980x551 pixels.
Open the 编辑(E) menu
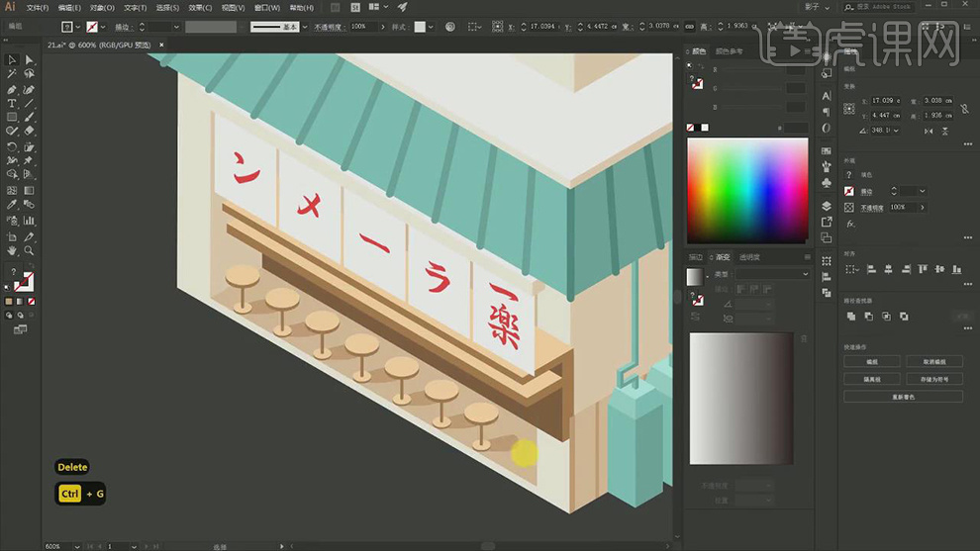(x=68, y=8)
